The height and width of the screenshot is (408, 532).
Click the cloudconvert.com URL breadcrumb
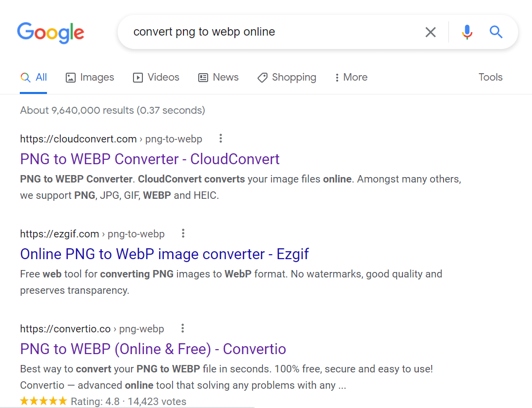tap(78, 139)
